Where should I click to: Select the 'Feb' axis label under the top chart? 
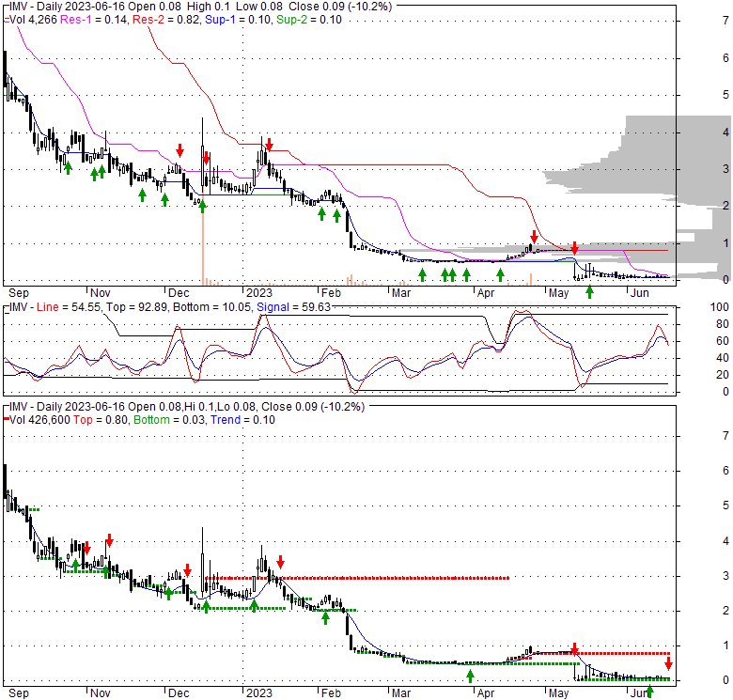(331, 293)
